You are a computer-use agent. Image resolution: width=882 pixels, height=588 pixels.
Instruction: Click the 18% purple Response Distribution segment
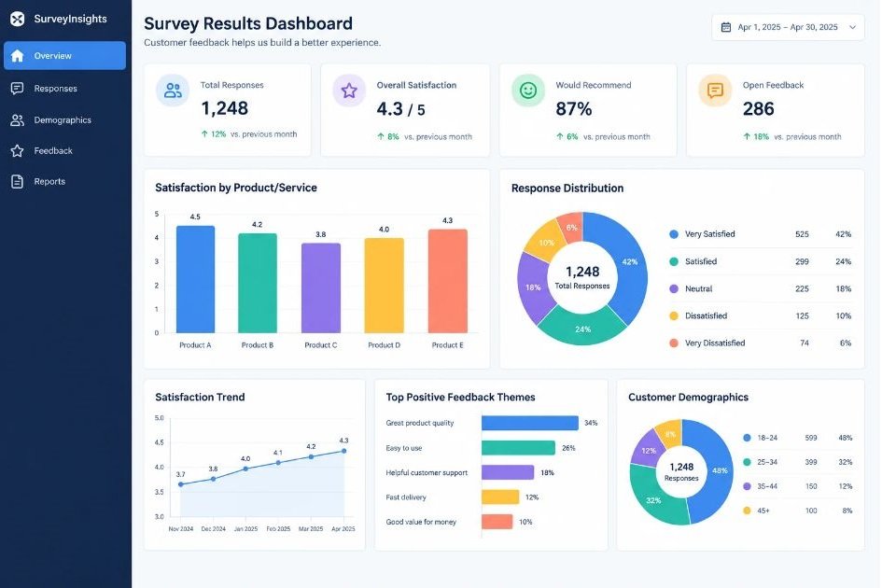[x=533, y=287]
